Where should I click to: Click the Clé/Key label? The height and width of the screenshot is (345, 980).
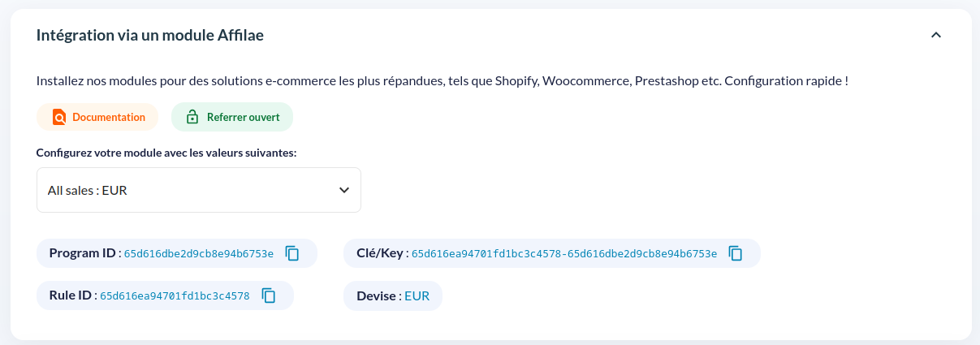coord(382,252)
